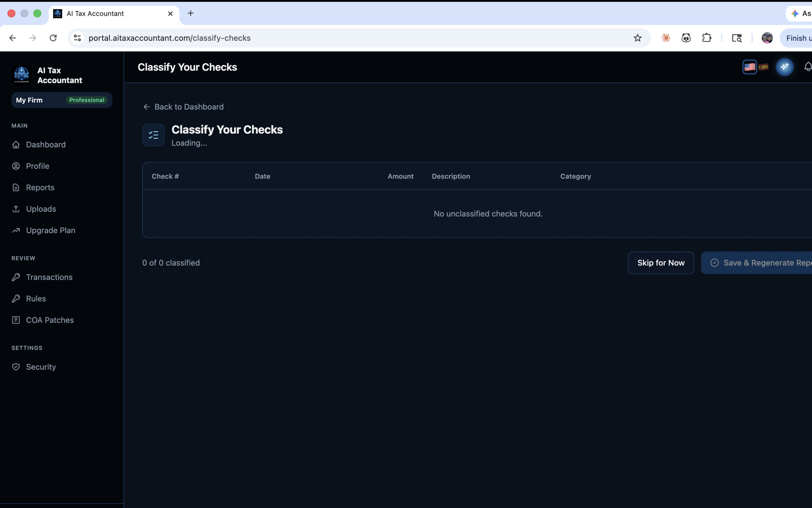Close the AI Tax Accountant tab
Viewport: 812px width, 508px height.
pos(170,14)
